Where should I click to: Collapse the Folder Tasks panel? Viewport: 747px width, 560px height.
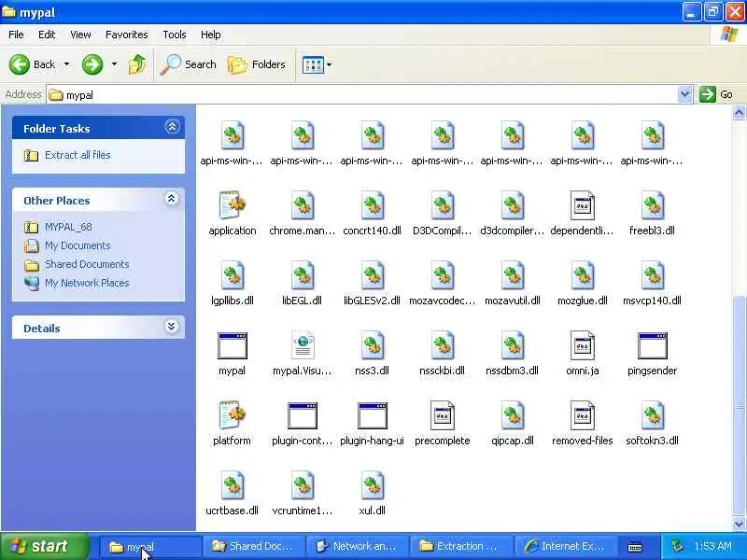[172, 127]
